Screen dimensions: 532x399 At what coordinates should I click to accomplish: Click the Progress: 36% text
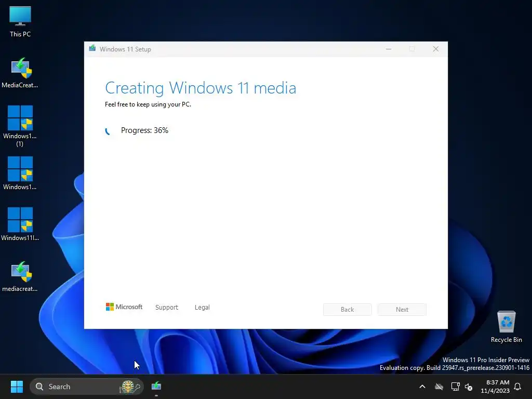(144, 130)
